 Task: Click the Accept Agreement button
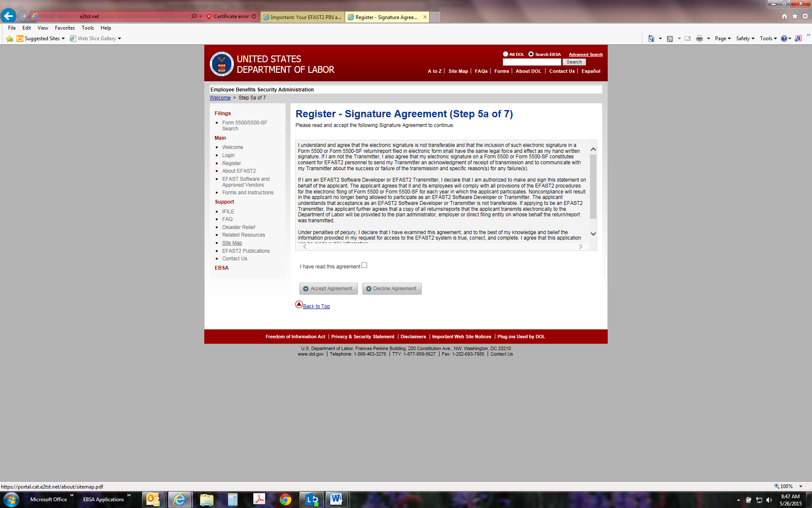(329, 289)
